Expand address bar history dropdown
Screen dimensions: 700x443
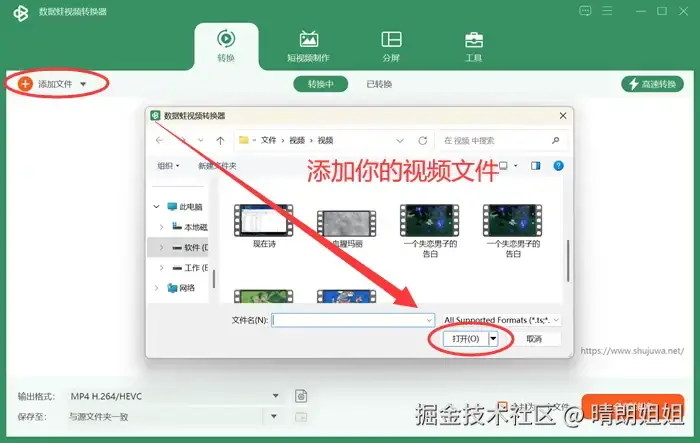[x=400, y=141]
